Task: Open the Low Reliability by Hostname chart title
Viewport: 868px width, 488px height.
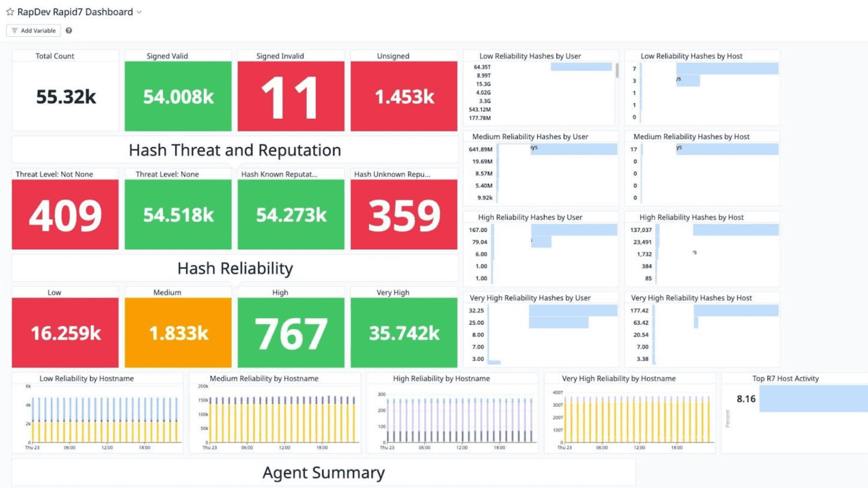Action: [86, 379]
